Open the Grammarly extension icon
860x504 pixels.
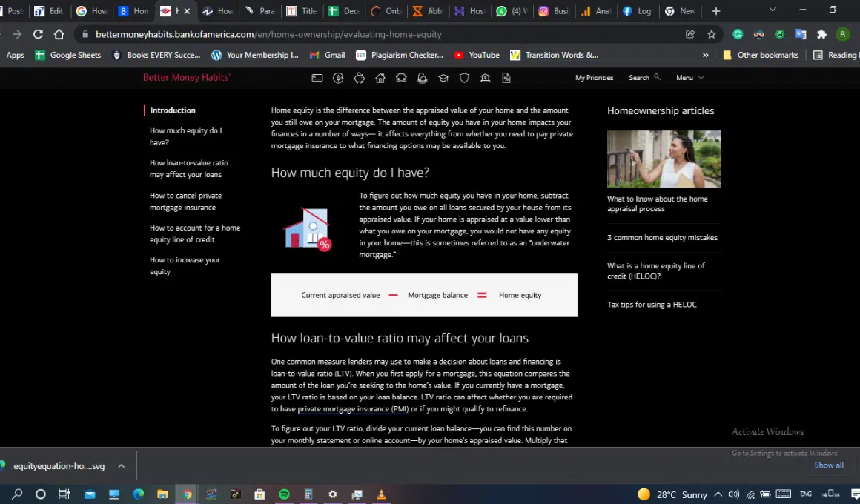pyautogui.click(x=738, y=34)
